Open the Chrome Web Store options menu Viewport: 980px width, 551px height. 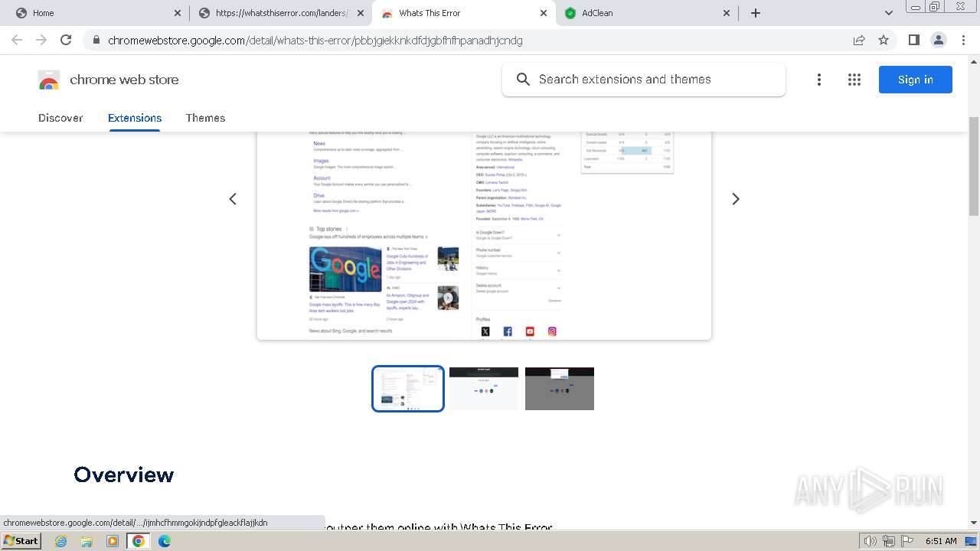pos(819,80)
